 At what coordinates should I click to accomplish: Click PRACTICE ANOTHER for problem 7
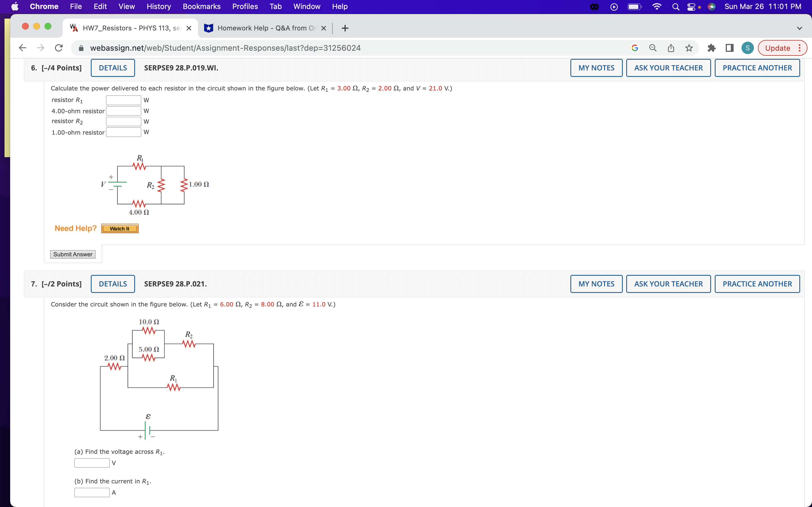point(758,284)
